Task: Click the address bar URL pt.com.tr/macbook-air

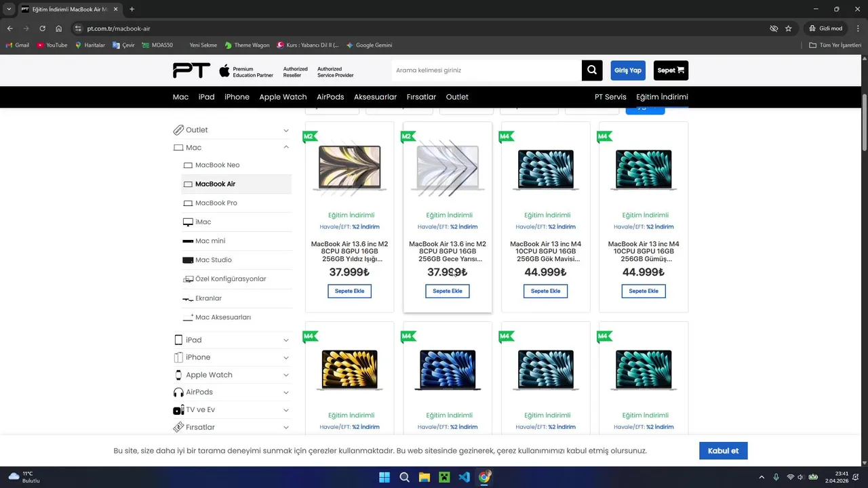Action: point(119,28)
